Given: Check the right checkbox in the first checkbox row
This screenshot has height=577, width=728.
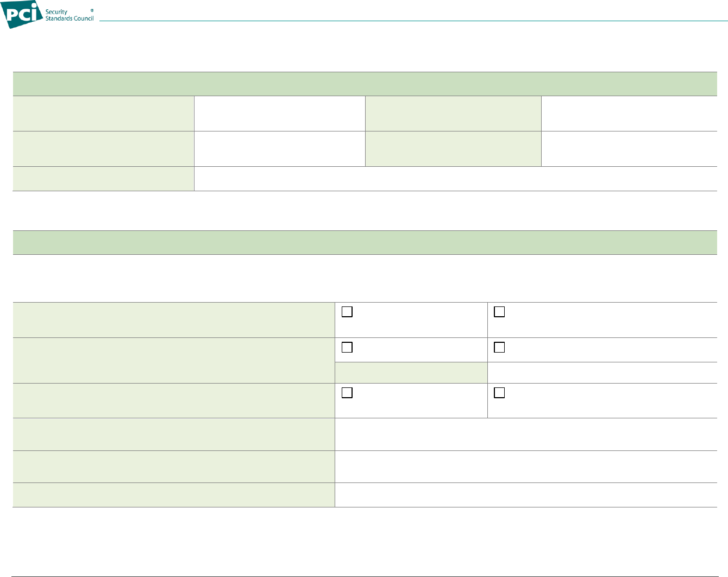Looking at the screenshot, I should (x=499, y=312).
